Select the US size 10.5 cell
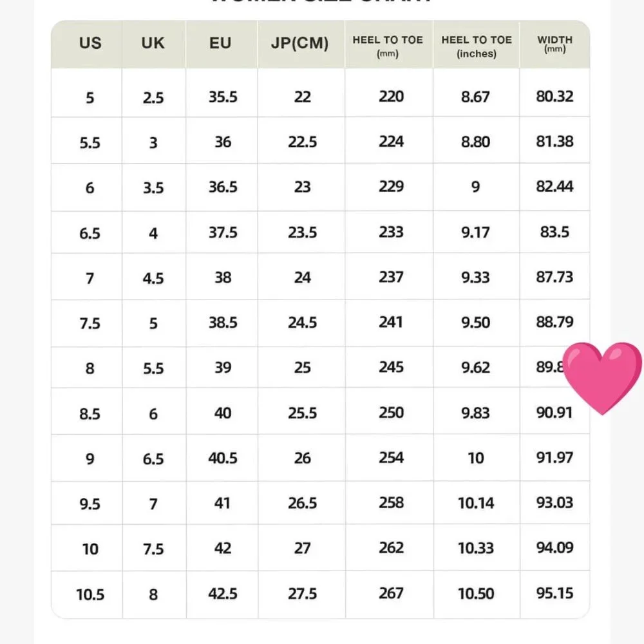This screenshot has height=644, width=644. pyautogui.click(x=90, y=594)
